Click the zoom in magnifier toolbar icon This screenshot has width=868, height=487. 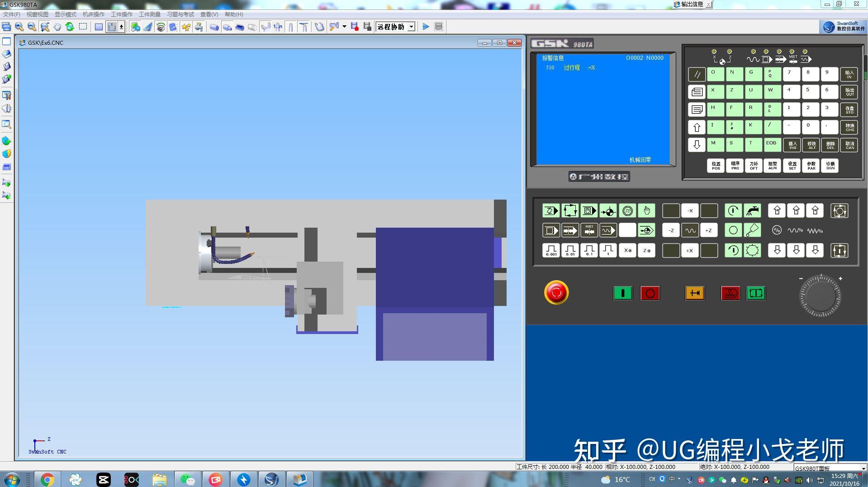click(19, 27)
